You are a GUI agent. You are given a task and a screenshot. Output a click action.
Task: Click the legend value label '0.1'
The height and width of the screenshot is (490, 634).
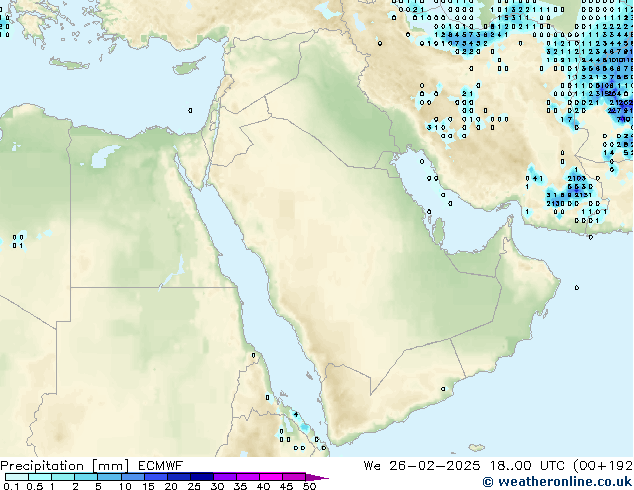(x=11, y=486)
